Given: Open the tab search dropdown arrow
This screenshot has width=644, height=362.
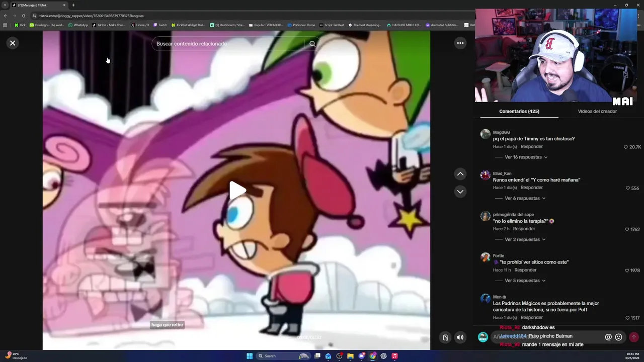Looking at the screenshot, I should click(x=5, y=5).
